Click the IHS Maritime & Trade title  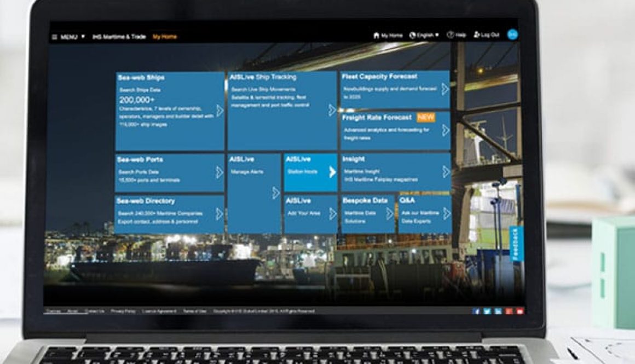(x=119, y=37)
